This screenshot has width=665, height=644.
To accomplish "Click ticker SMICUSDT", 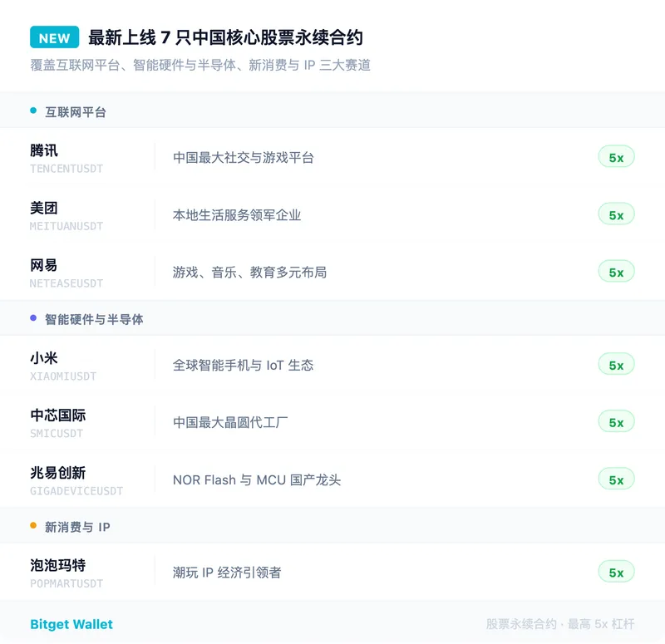I will (x=57, y=433).
